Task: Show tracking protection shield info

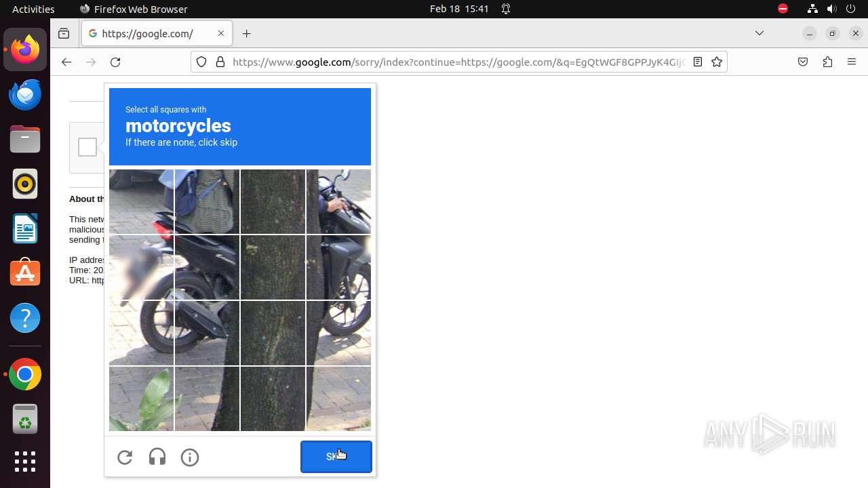Action: click(x=201, y=62)
